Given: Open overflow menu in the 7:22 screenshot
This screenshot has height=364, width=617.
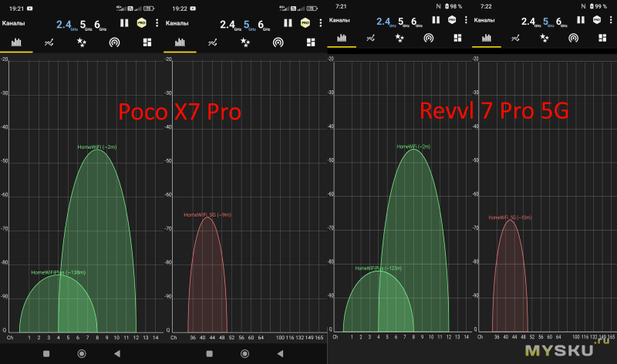Looking at the screenshot, I should 611,20.
